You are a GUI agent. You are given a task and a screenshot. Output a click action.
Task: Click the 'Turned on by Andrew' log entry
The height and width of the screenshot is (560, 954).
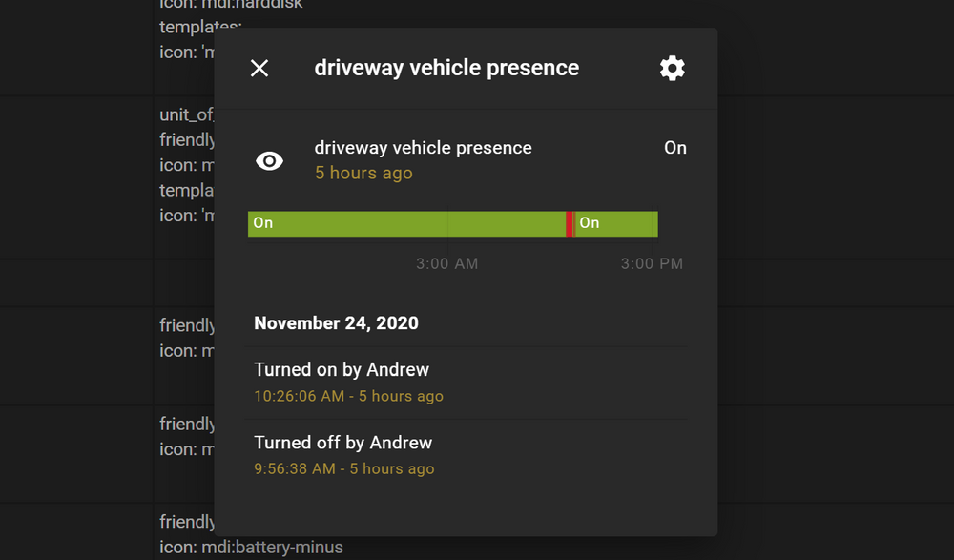point(342,369)
